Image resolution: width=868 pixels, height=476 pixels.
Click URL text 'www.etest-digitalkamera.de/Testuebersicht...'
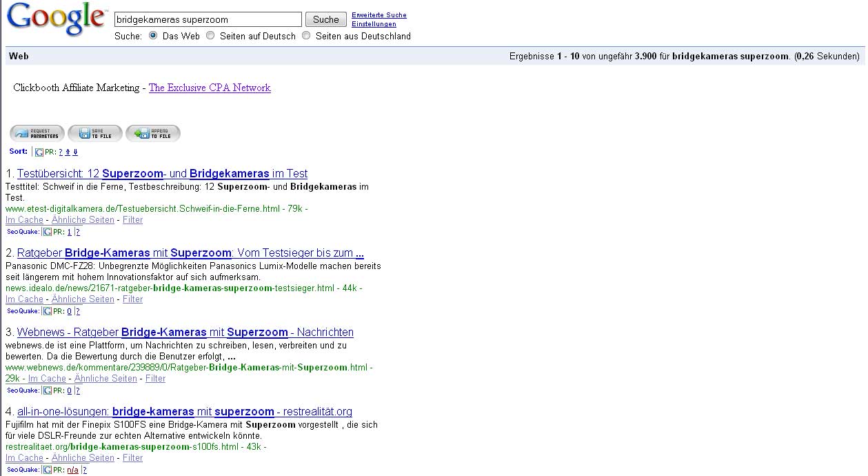point(143,208)
